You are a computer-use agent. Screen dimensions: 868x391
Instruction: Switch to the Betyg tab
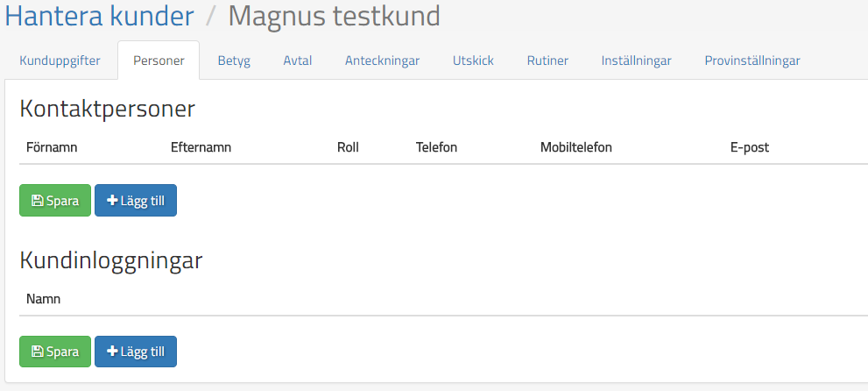234,60
